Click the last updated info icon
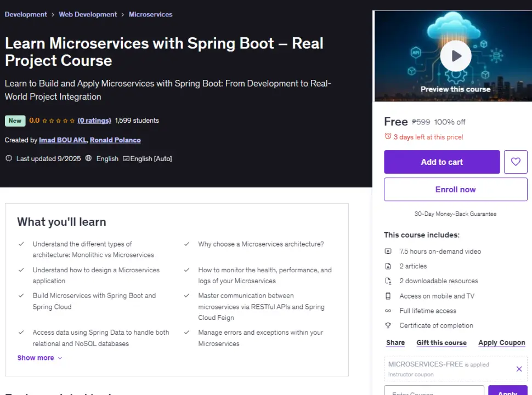 9,158
